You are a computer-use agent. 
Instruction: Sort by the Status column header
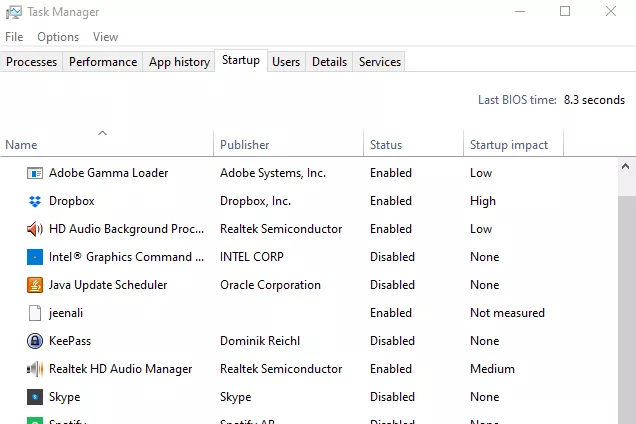[x=413, y=143]
